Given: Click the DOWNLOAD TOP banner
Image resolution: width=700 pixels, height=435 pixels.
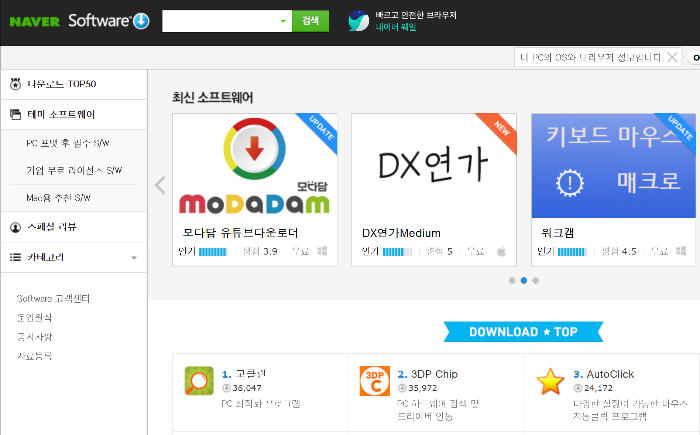Looking at the screenshot, I should pyautogui.click(x=523, y=332).
